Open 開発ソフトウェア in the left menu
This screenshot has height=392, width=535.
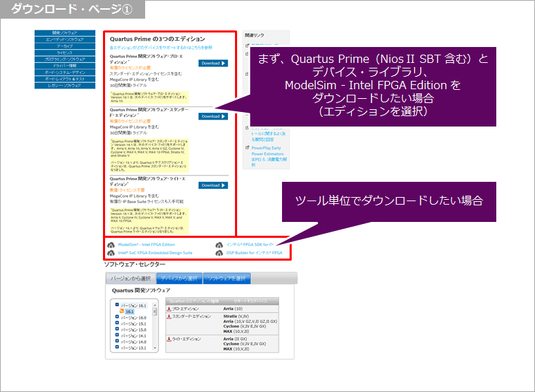click(65, 33)
